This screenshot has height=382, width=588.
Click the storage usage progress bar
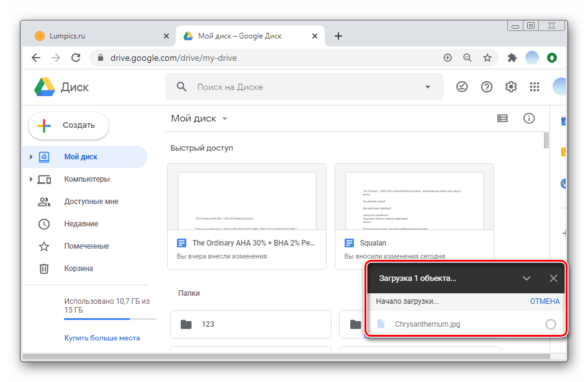tap(110, 319)
